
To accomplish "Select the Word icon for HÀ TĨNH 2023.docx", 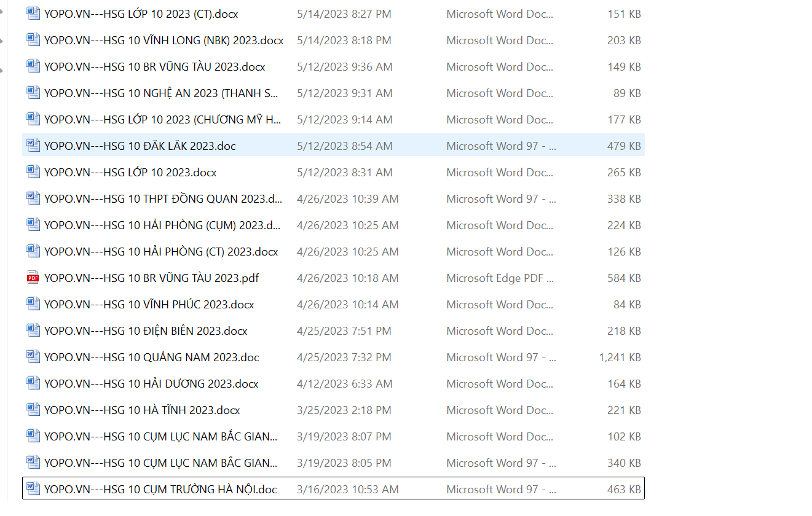I will coord(33,410).
